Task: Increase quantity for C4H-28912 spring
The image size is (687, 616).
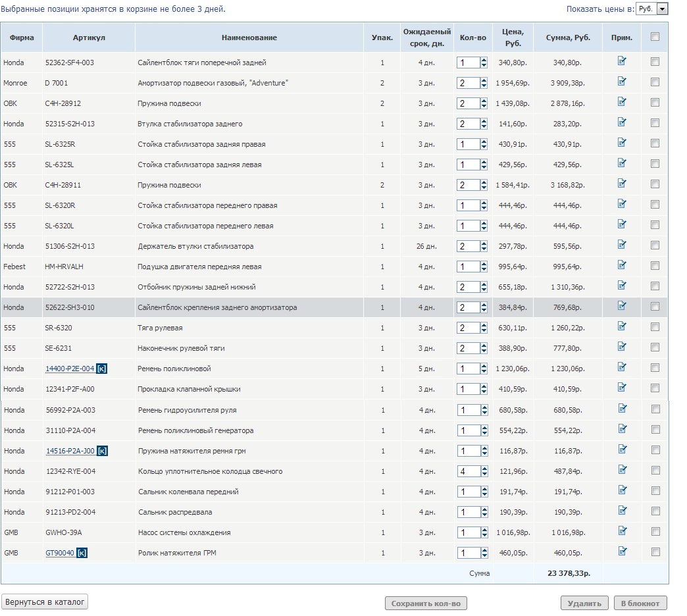Action: point(484,101)
